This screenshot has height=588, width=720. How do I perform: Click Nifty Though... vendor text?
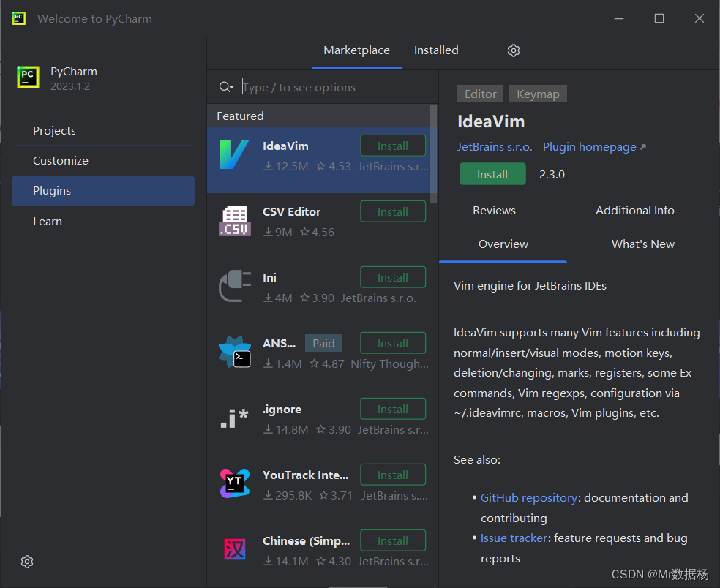(389, 364)
